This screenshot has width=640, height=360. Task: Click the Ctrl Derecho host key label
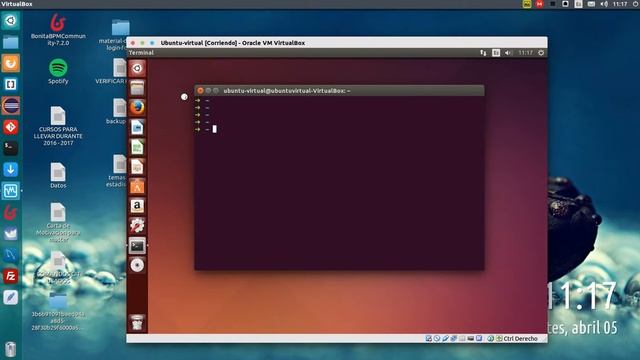coord(520,338)
